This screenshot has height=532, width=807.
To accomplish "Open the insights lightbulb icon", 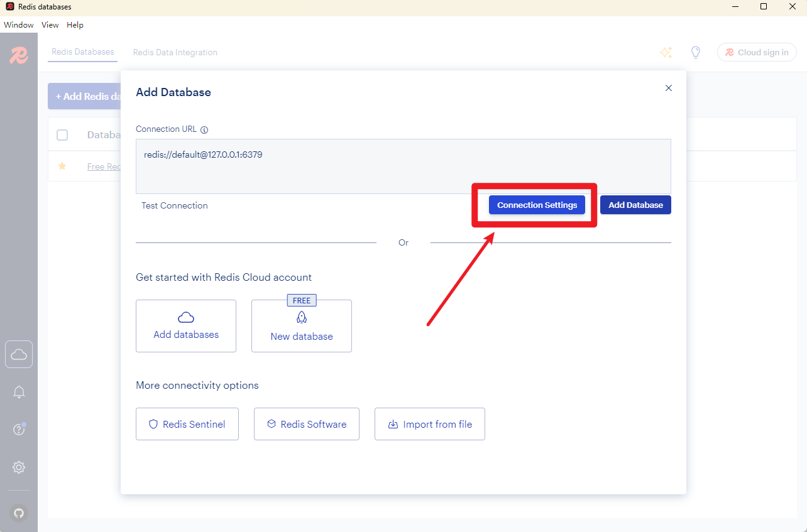I will tap(696, 53).
